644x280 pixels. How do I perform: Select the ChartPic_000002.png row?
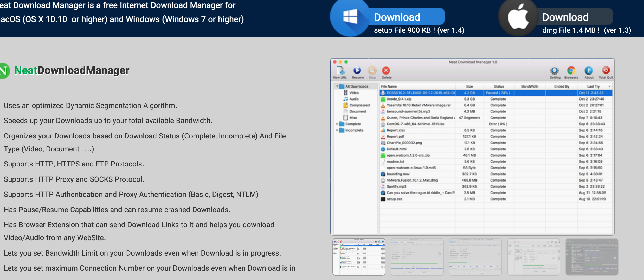[496, 143]
